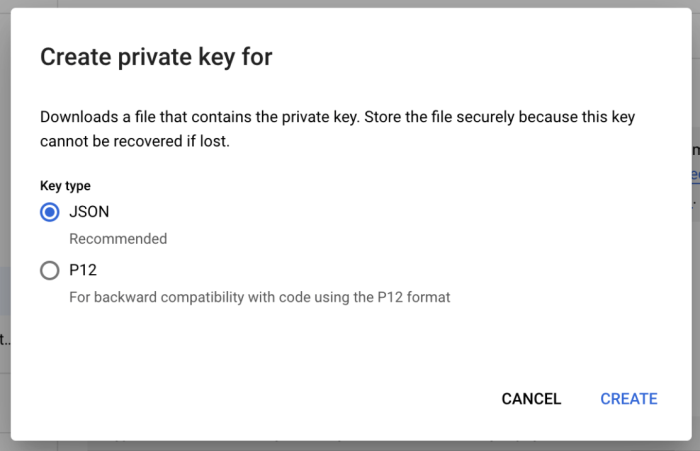Image resolution: width=700 pixels, height=451 pixels.
Task: Click the "cannot be recovered if lost" line
Action: pos(135,142)
